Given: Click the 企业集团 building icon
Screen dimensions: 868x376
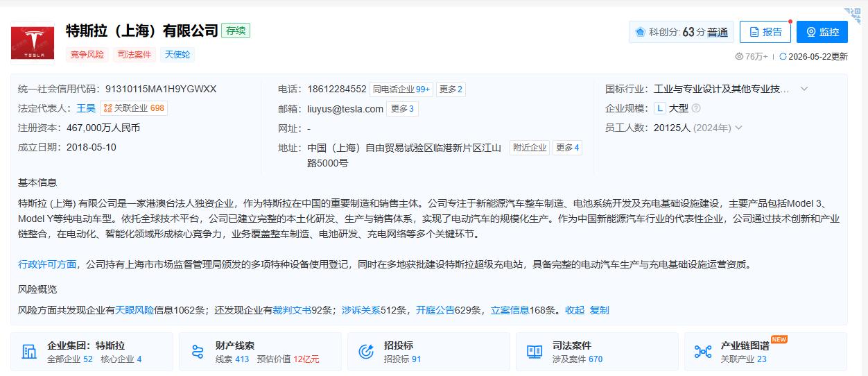Looking at the screenshot, I should point(29,352).
